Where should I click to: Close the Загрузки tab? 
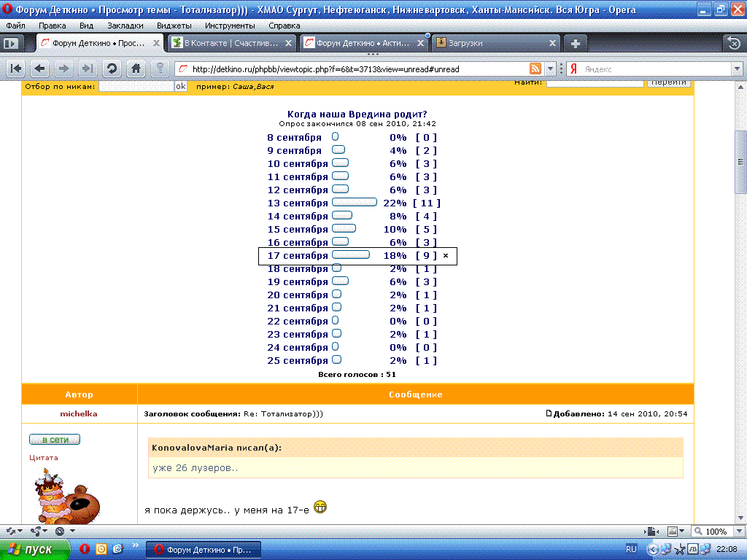click(552, 43)
